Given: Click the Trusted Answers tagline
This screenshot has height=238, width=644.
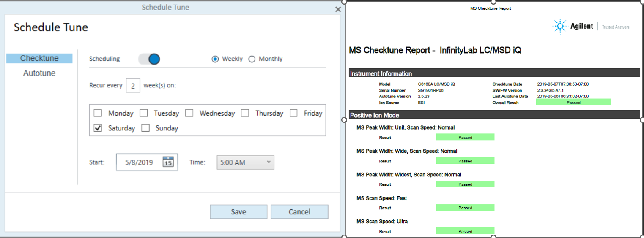Looking at the screenshot, I should pos(616,27).
